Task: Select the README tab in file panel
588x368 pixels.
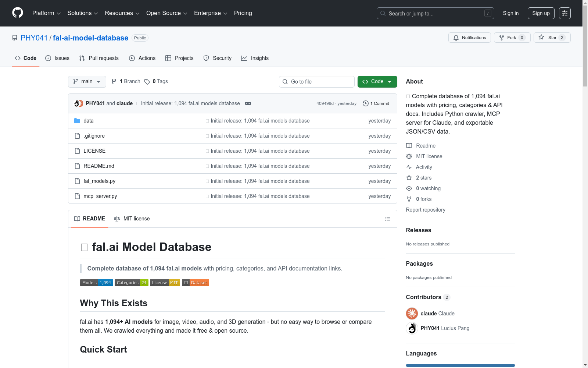Action: [90, 219]
